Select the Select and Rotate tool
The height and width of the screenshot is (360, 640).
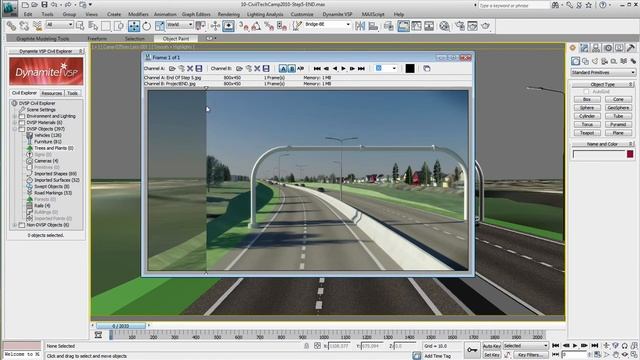point(147,26)
